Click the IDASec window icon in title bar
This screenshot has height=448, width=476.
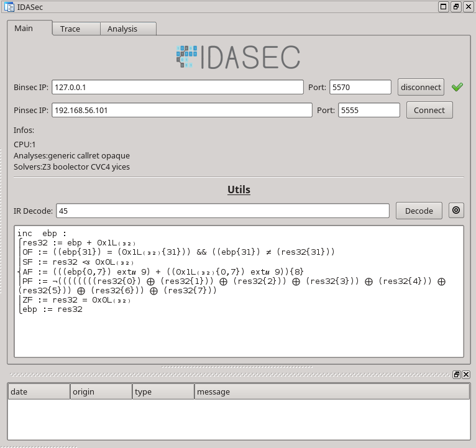tap(9, 7)
